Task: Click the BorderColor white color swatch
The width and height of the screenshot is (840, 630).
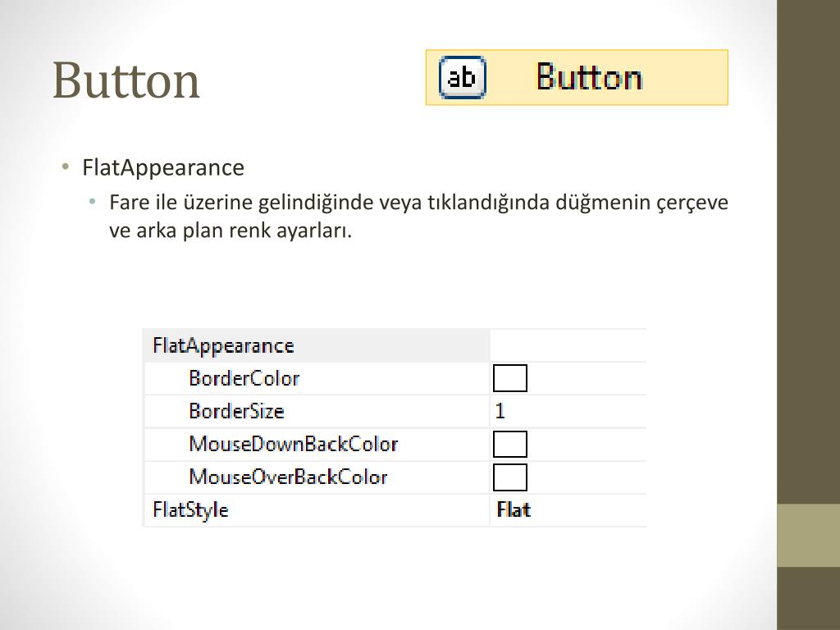Action: coord(510,378)
